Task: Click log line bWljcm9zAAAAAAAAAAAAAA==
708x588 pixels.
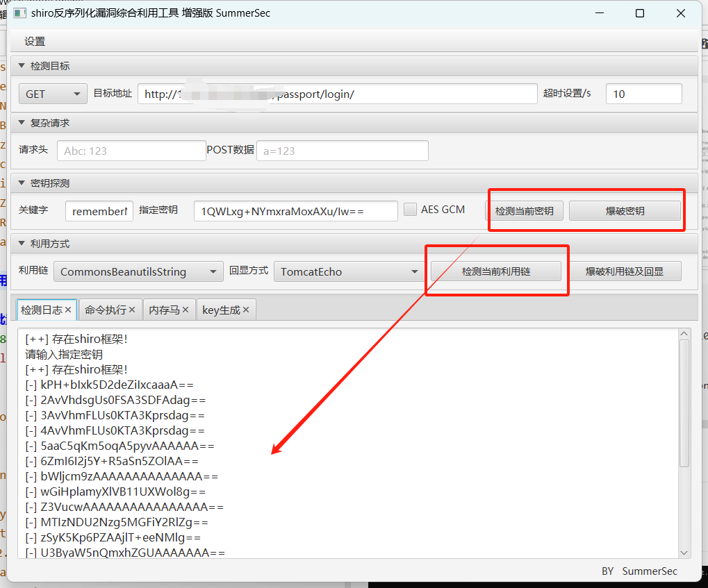Action: pyautogui.click(x=122, y=476)
